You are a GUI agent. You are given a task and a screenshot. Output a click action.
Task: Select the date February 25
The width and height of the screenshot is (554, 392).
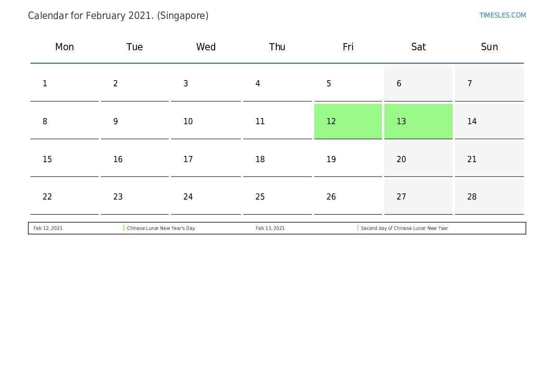pyautogui.click(x=277, y=197)
